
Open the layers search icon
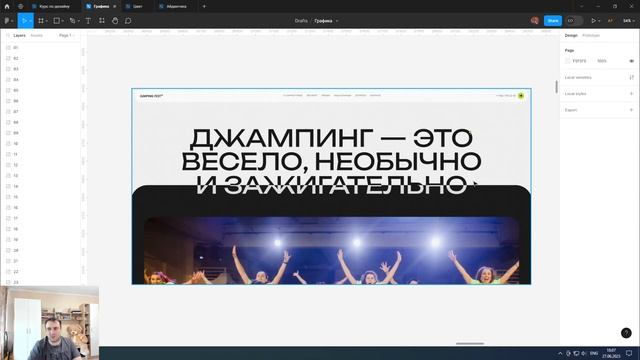click(x=8, y=36)
